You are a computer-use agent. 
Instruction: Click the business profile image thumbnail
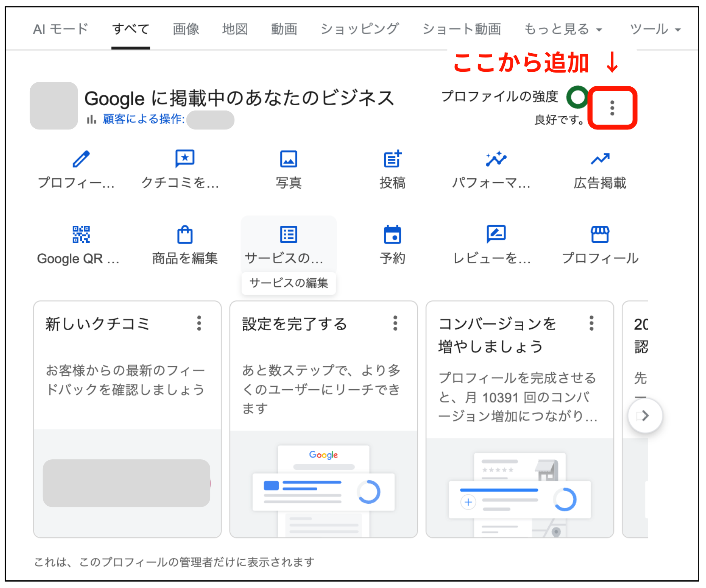click(x=54, y=106)
